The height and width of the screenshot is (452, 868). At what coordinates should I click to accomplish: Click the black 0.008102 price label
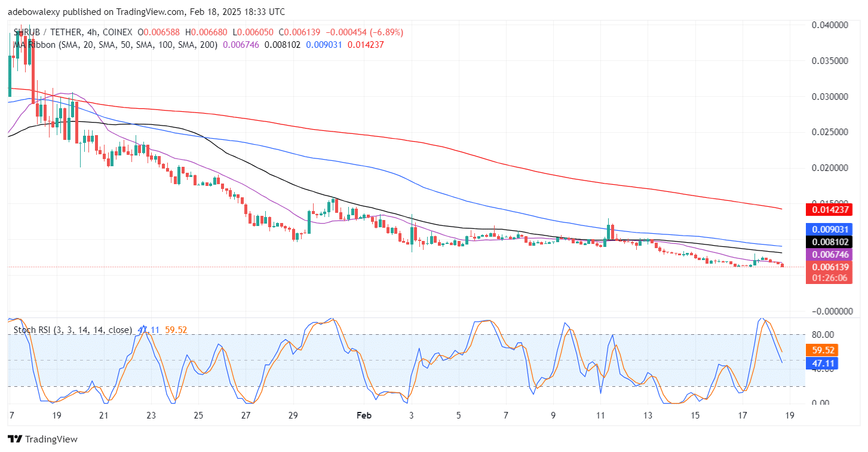click(x=830, y=242)
